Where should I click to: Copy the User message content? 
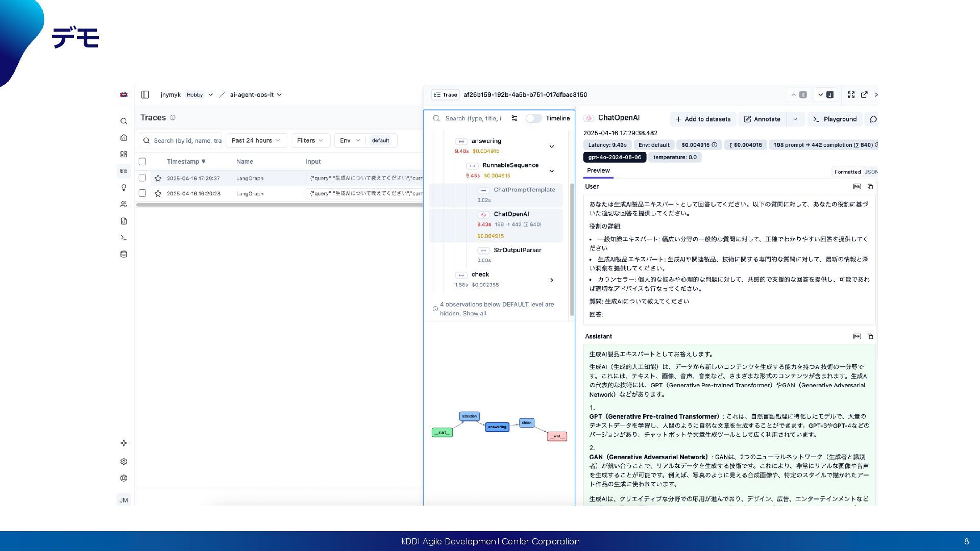click(x=870, y=187)
